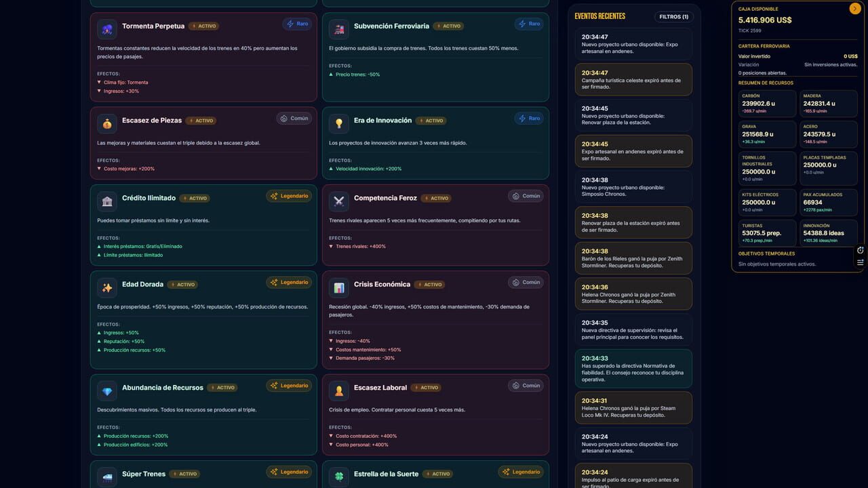Select the Legendario tag on Estrella de la Suerte

pos(521,472)
